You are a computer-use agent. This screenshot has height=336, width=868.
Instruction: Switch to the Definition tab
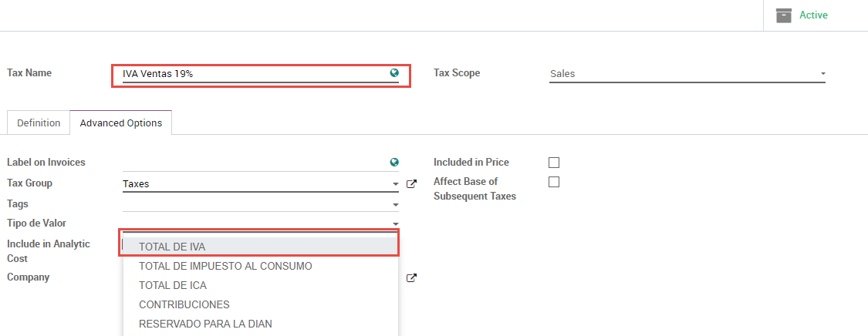[x=39, y=123]
